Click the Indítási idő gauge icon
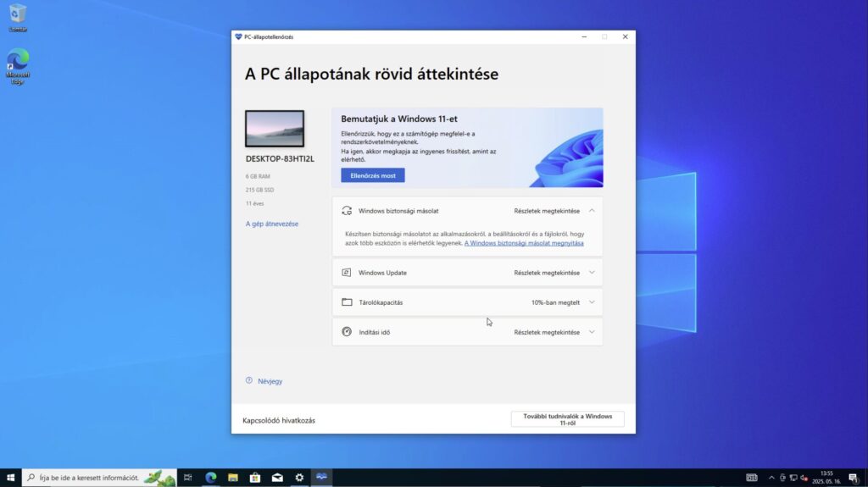The image size is (868, 487). tap(347, 332)
